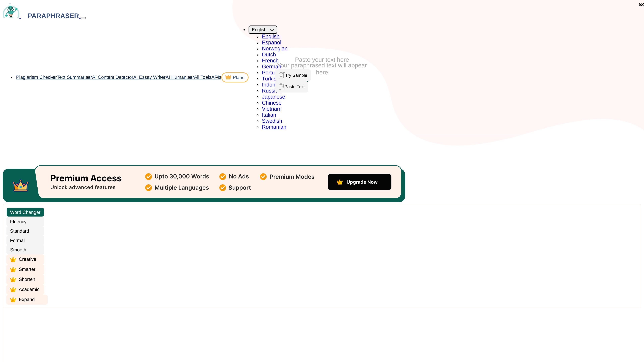The height and width of the screenshot is (362, 644).
Task: Click the large crown icon on premium banner
Action: (20, 185)
